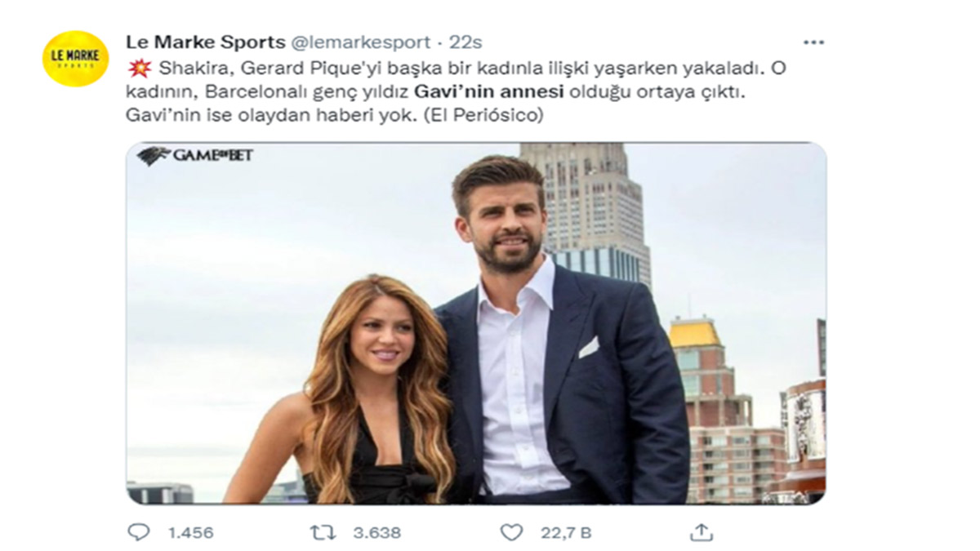Click the GameOfBet wolf logo watermark
The width and height of the screenshot is (980, 551).
[195, 155]
